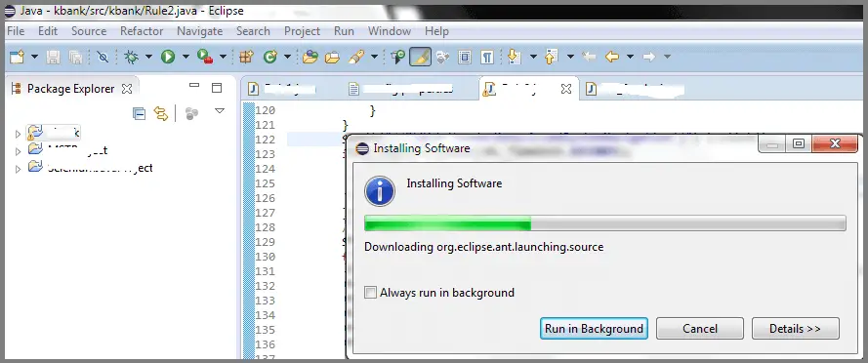
Task: Maximize the Package Explorer view
Action: (217, 88)
